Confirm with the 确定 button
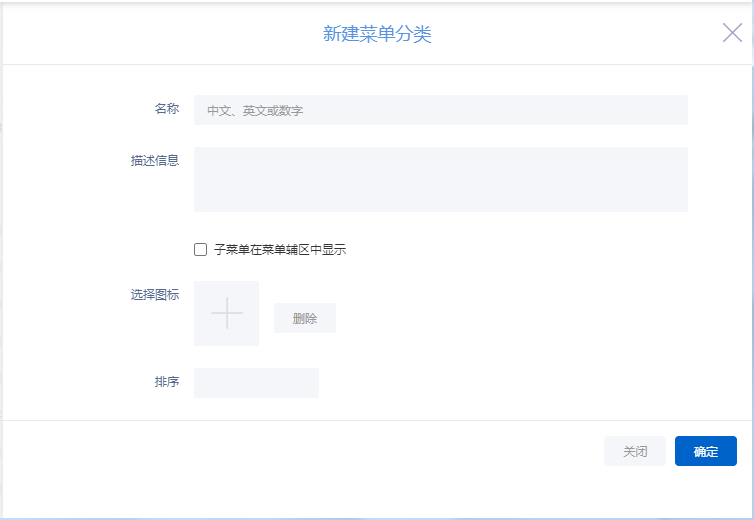 pyautogui.click(x=705, y=451)
